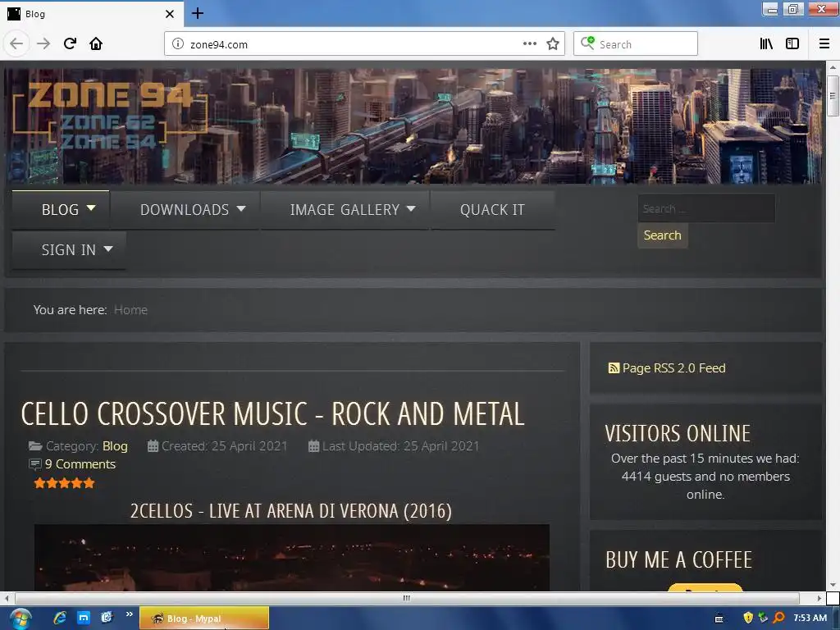Launch Maxthon browser from the taskbar
Viewport: 840px width, 630px height.
pos(84,618)
